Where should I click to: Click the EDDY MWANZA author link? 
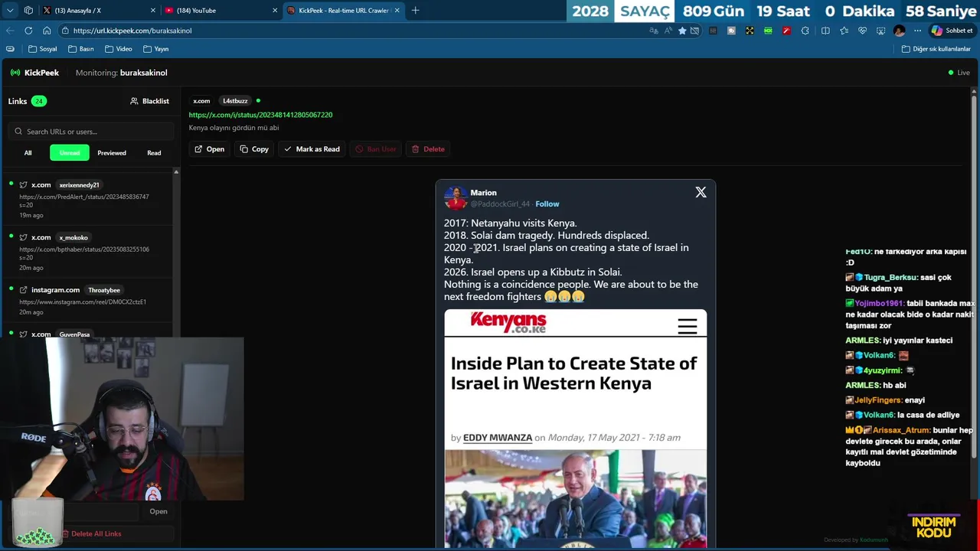coord(498,438)
